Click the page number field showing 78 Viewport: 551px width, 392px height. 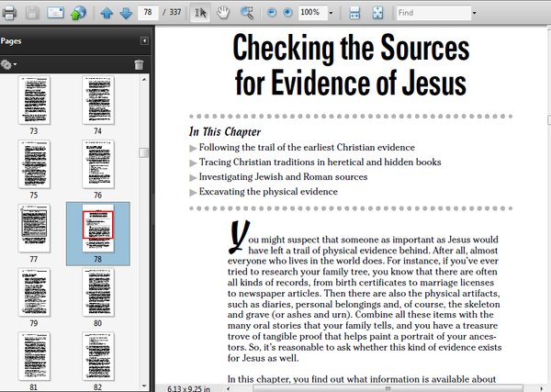(x=148, y=13)
